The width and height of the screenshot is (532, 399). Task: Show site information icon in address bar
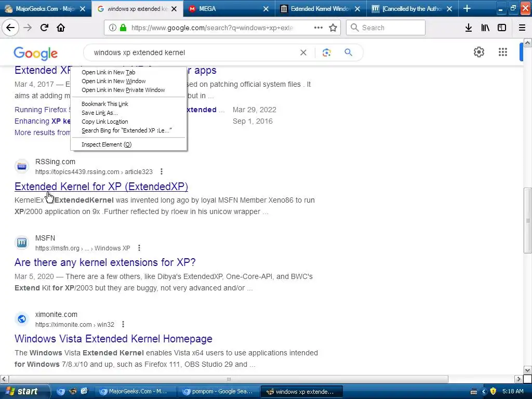tap(113, 28)
